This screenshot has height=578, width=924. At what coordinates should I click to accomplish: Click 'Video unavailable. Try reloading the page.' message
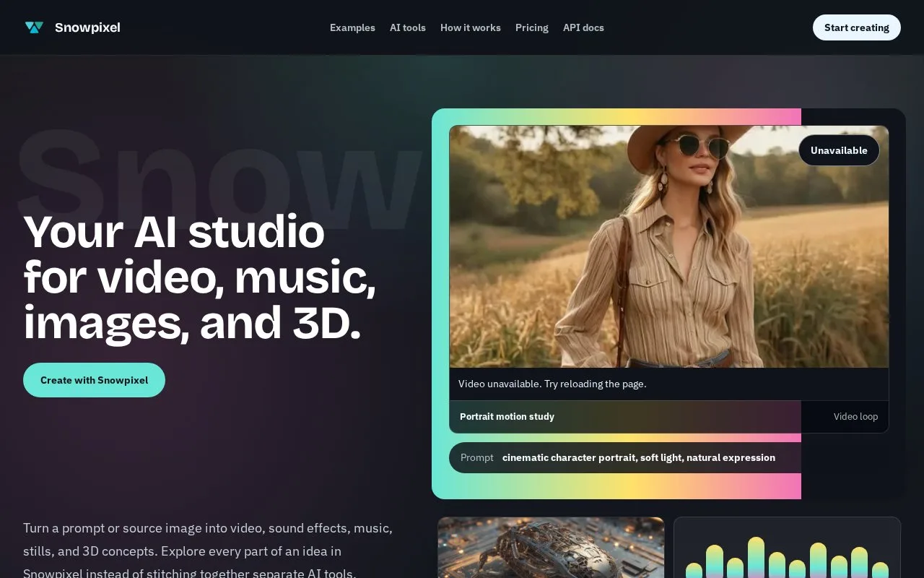[x=552, y=384]
